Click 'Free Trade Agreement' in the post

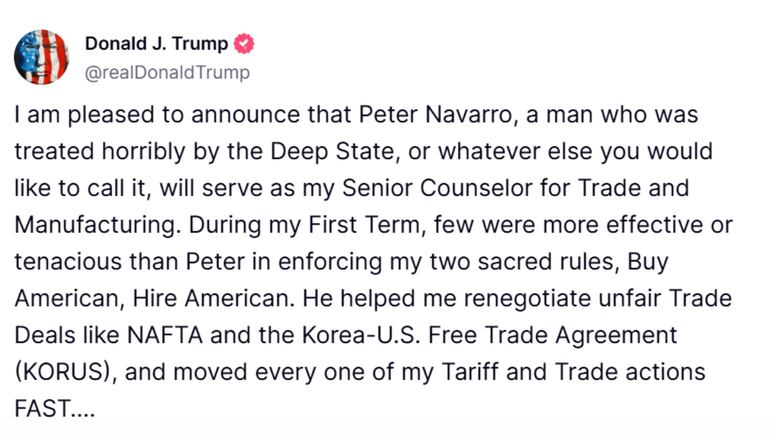(x=552, y=335)
